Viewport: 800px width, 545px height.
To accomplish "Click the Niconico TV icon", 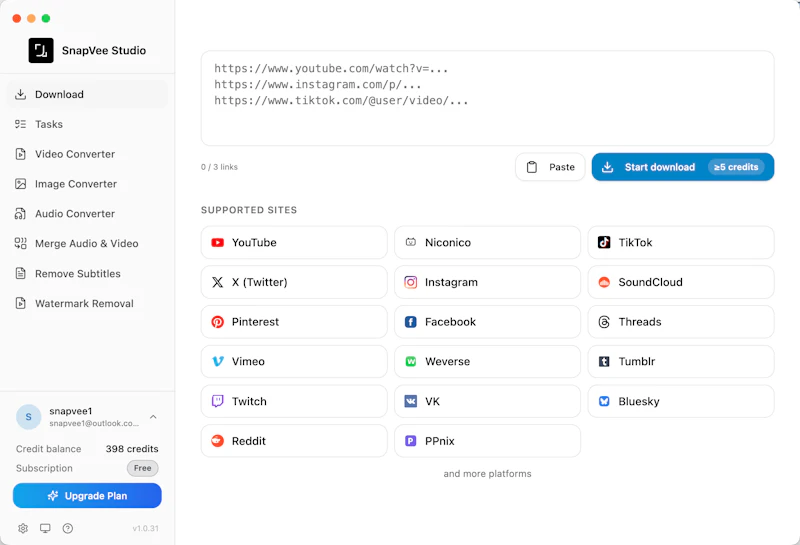I will click(411, 242).
